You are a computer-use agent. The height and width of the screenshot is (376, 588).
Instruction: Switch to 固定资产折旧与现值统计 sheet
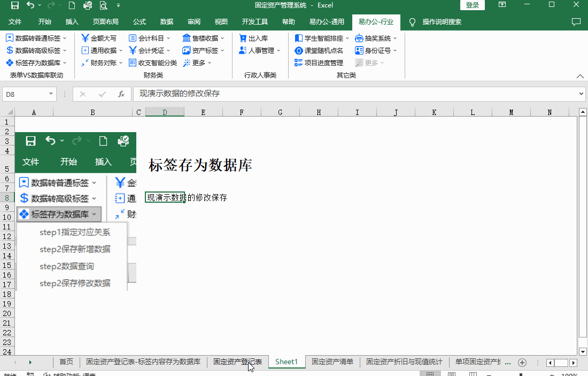[404, 362]
